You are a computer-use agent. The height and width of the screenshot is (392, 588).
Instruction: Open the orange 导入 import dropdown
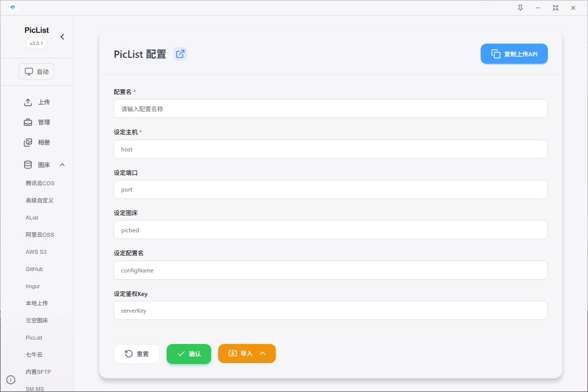[247, 354]
